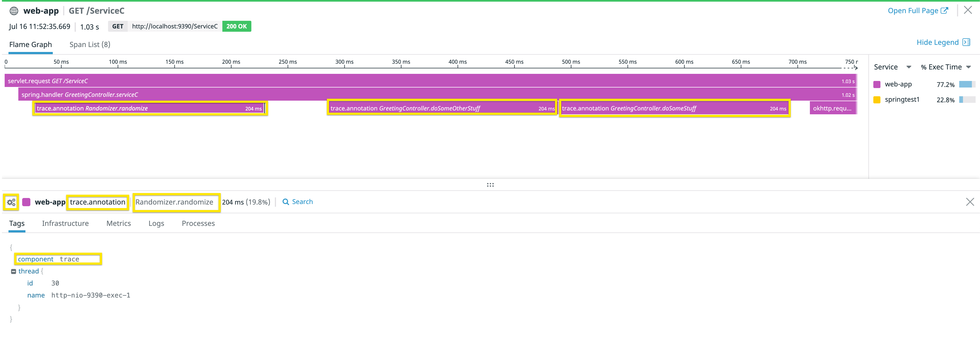Click the pink web-app legend color swatch
The image size is (980, 338).
pyautogui.click(x=877, y=84)
